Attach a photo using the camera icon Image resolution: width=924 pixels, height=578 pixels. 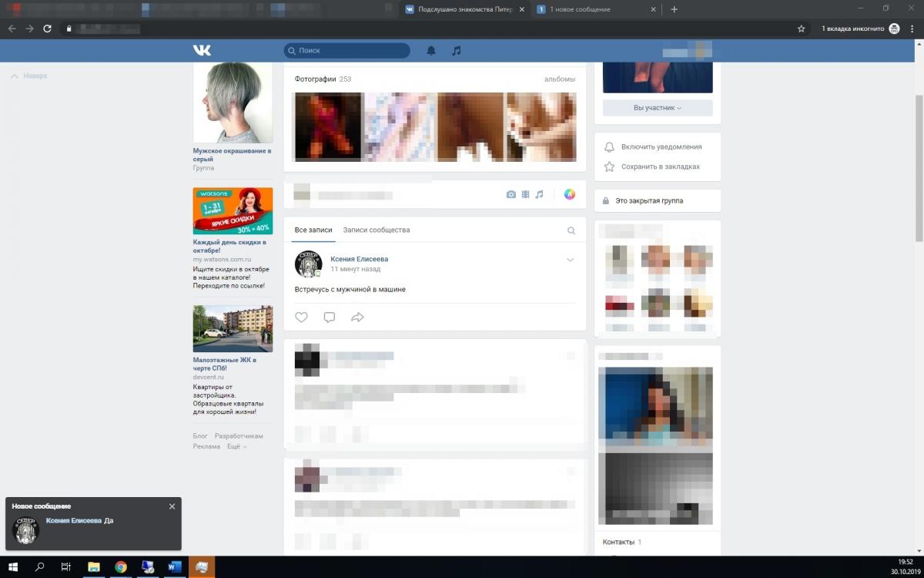(511, 195)
